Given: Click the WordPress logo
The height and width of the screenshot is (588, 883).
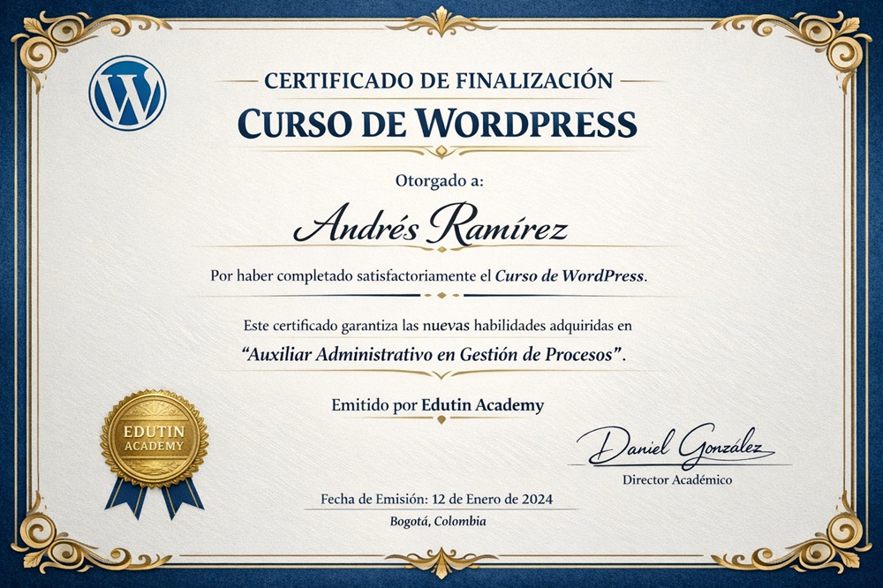Looking at the screenshot, I should click(127, 93).
